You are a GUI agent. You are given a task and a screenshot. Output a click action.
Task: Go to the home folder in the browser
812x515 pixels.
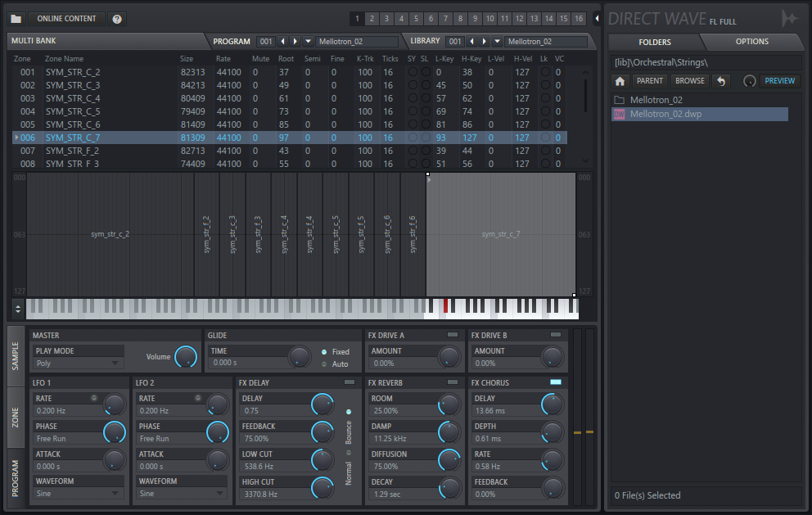(x=620, y=81)
